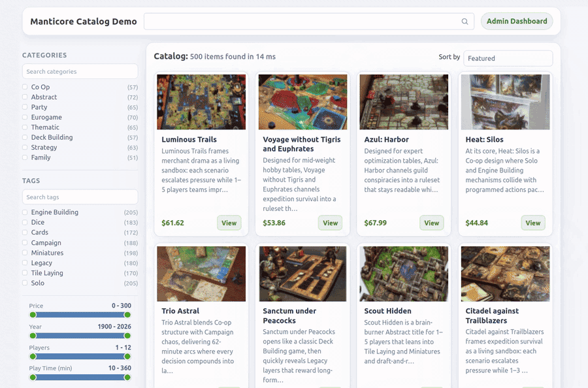
Task: Open the Sanctum under Peacocks thumbnail
Action: (x=302, y=274)
